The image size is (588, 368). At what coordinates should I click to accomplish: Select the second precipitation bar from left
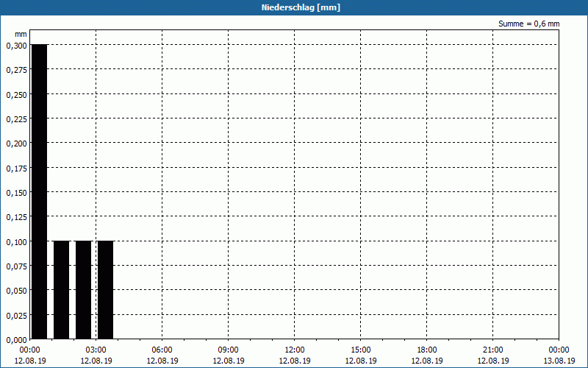[x=61, y=290]
